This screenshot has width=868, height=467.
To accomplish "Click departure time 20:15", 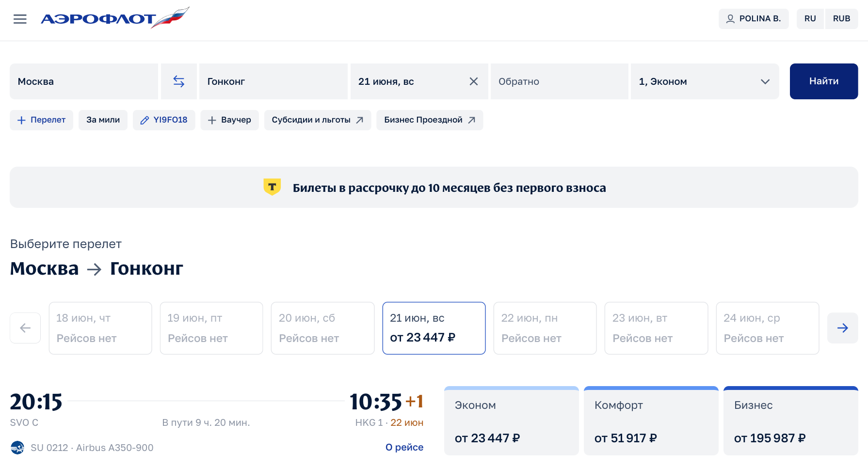I will tap(36, 402).
